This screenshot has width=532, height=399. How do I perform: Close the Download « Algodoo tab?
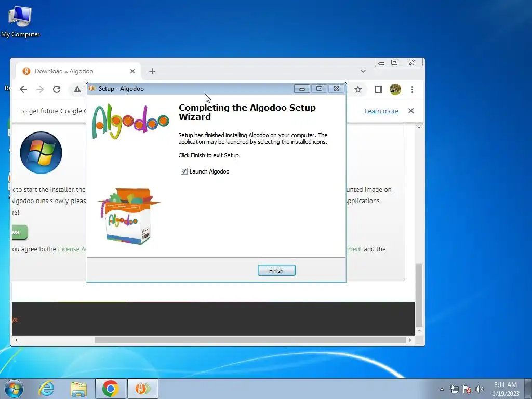click(132, 71)
